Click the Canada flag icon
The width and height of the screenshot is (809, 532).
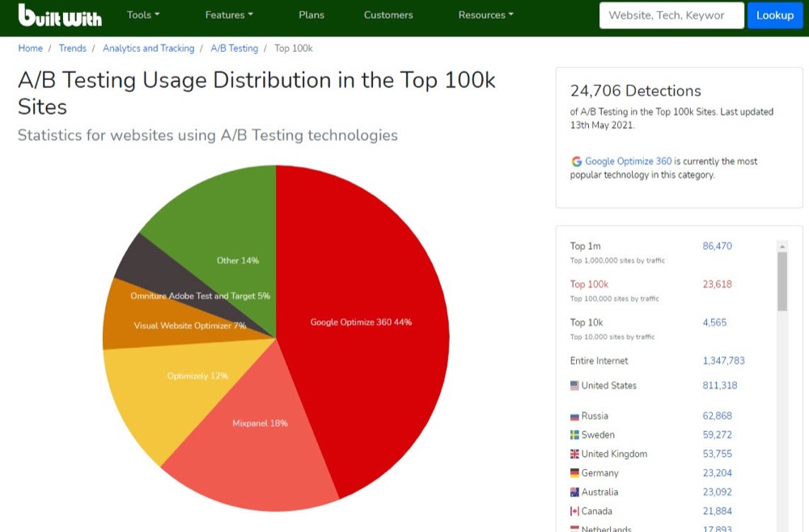tap(574, 511)
